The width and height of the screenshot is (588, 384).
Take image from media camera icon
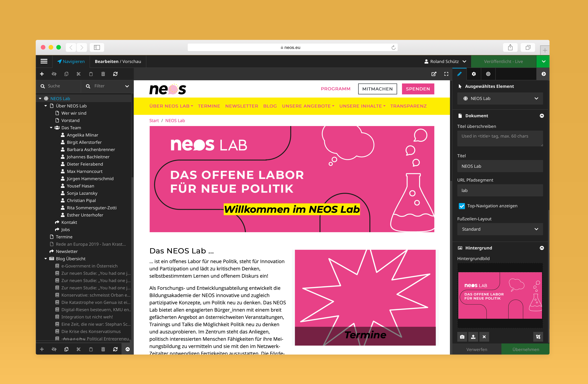[462, 337]
